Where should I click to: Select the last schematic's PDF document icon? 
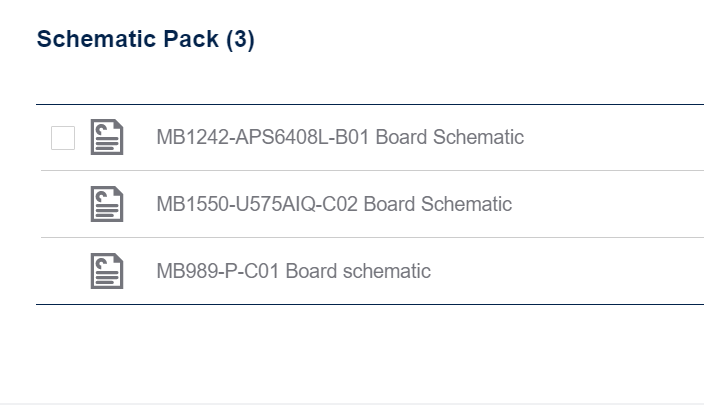[107, 271]
